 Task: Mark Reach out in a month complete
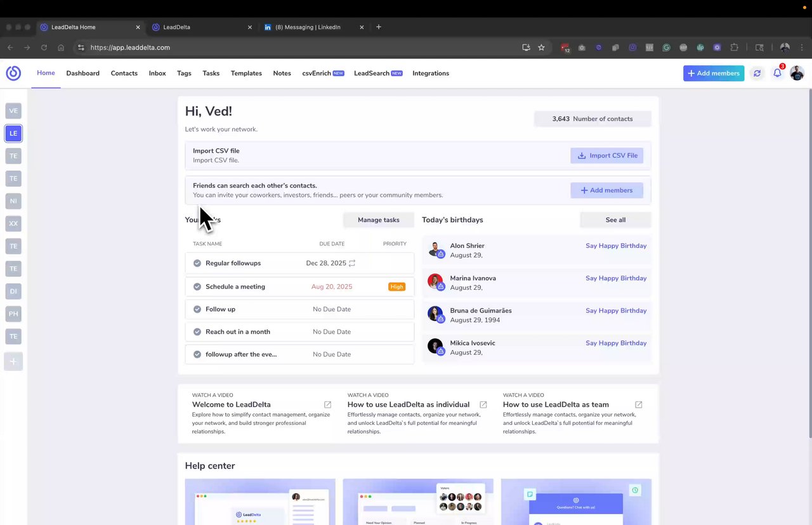[x=197, y=332]
